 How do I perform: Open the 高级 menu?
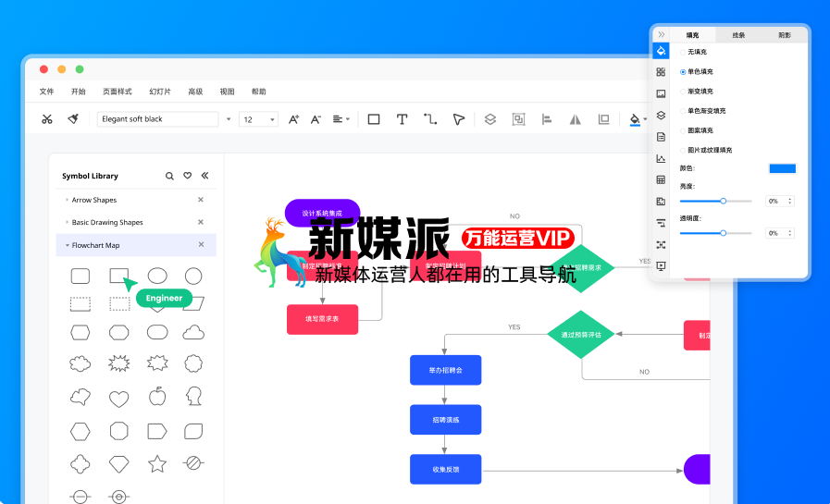(x=195, y=92)
